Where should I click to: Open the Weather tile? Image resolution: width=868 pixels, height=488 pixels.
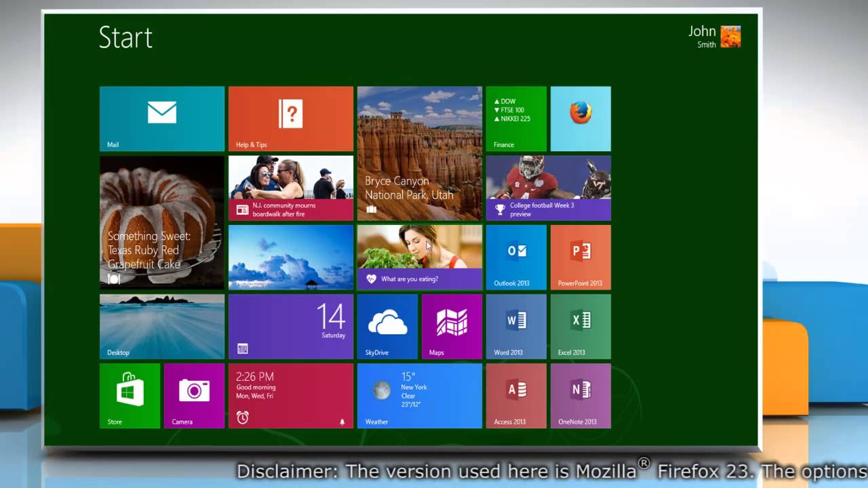coord(420,396)
